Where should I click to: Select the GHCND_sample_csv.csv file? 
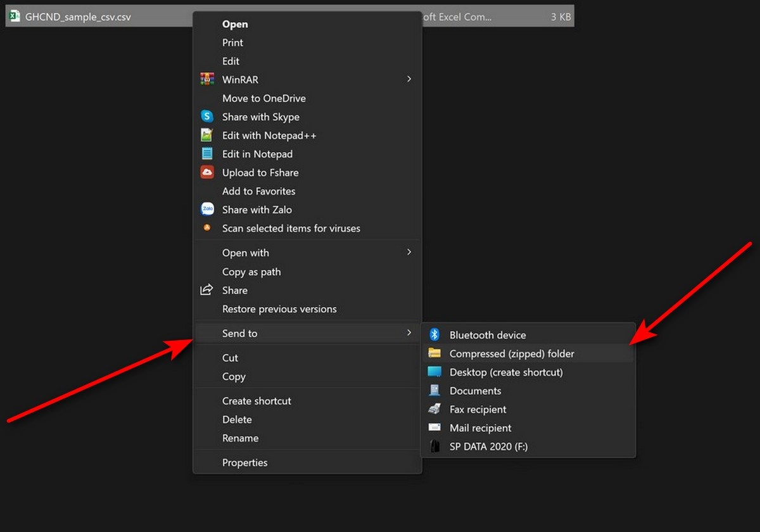click(x=78, y=17)
